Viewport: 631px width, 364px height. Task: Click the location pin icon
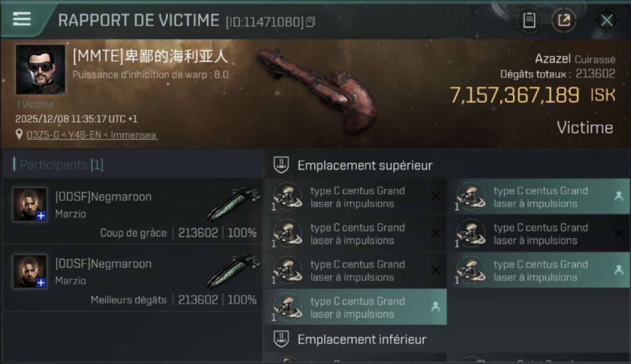19,134
